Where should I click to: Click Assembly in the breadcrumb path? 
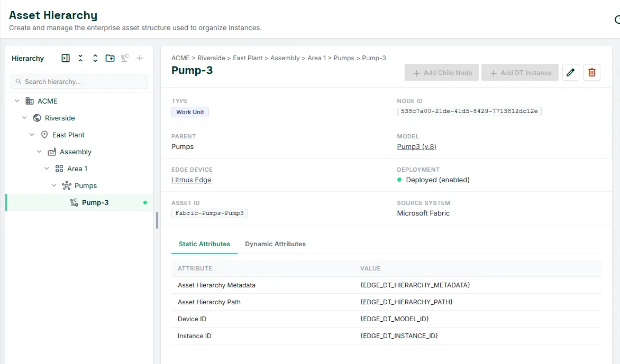[285, 58]
